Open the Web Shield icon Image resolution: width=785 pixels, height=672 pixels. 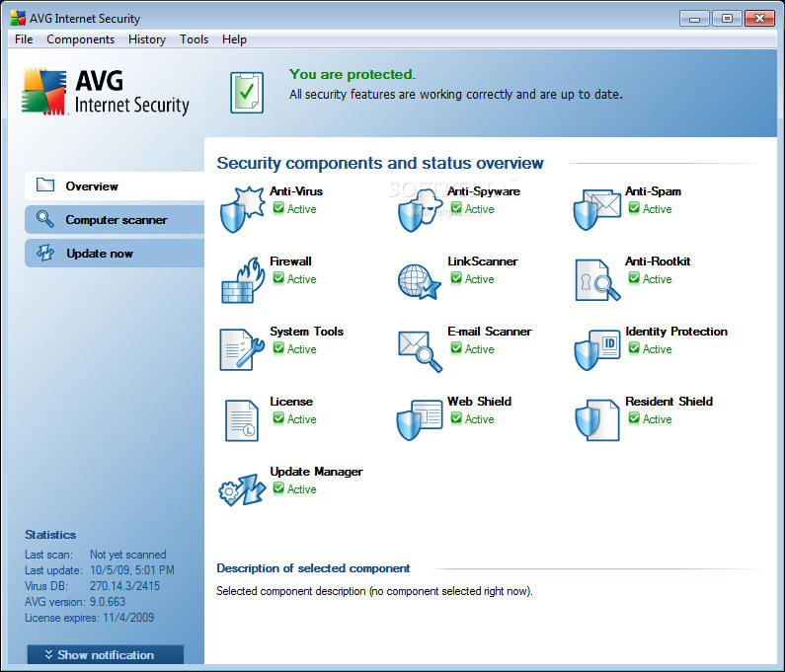(x=420, y=419)
